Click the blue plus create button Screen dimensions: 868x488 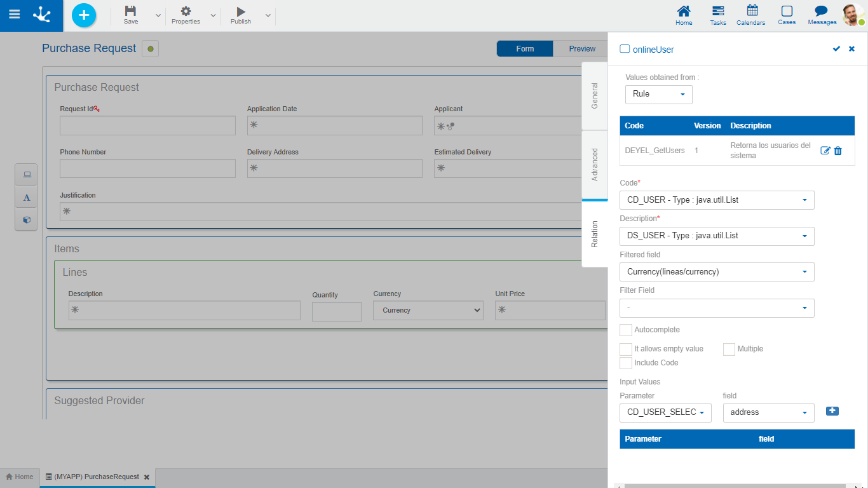pos(84,15)
